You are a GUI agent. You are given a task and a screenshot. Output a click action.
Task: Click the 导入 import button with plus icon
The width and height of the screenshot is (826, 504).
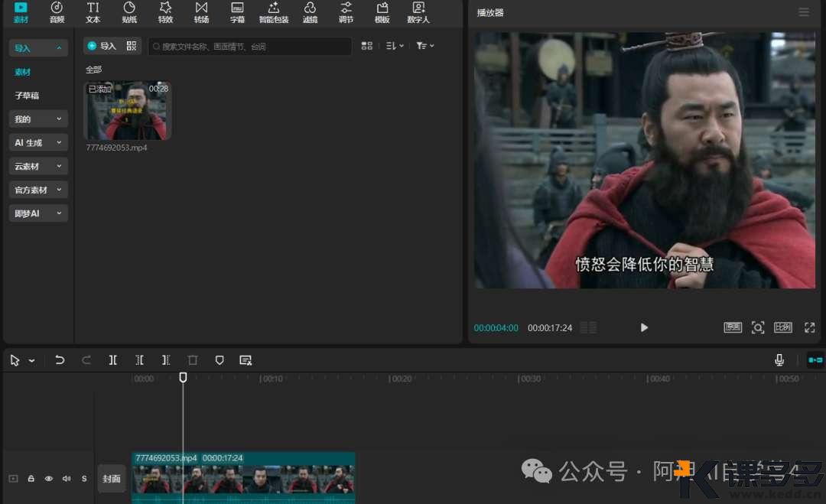click(102, 46)
